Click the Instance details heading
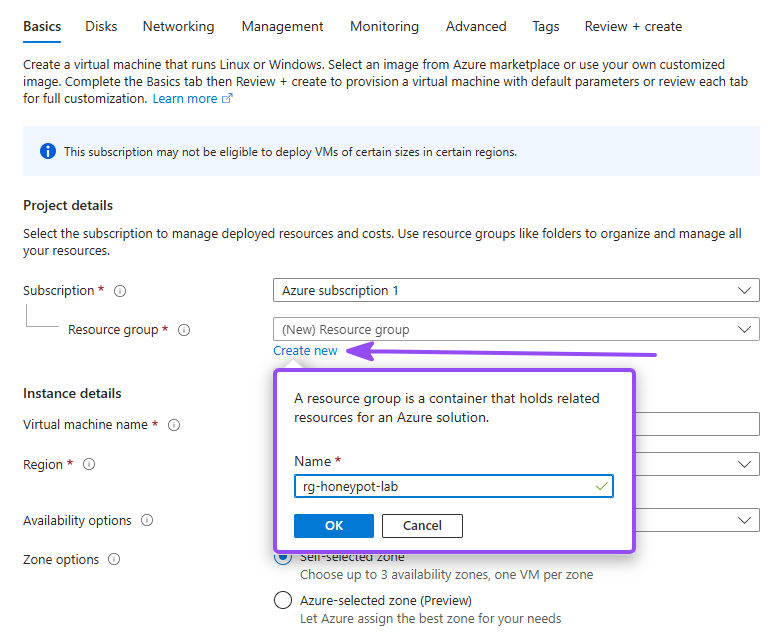The height and width of the screenshot is (637, 770). pos(72,393)
